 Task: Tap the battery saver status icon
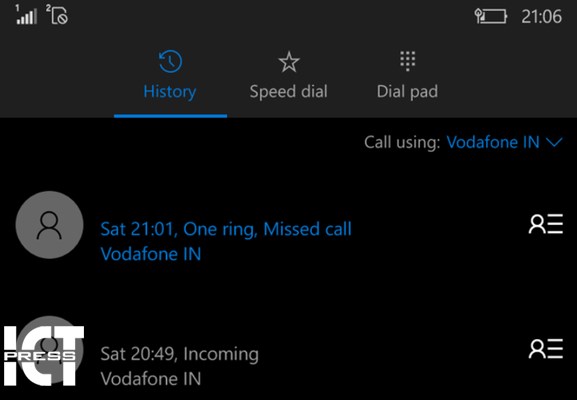[491, 17]
